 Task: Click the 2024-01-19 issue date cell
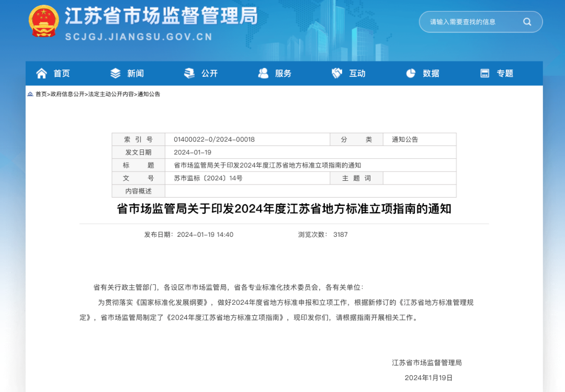tap(311, 152)
